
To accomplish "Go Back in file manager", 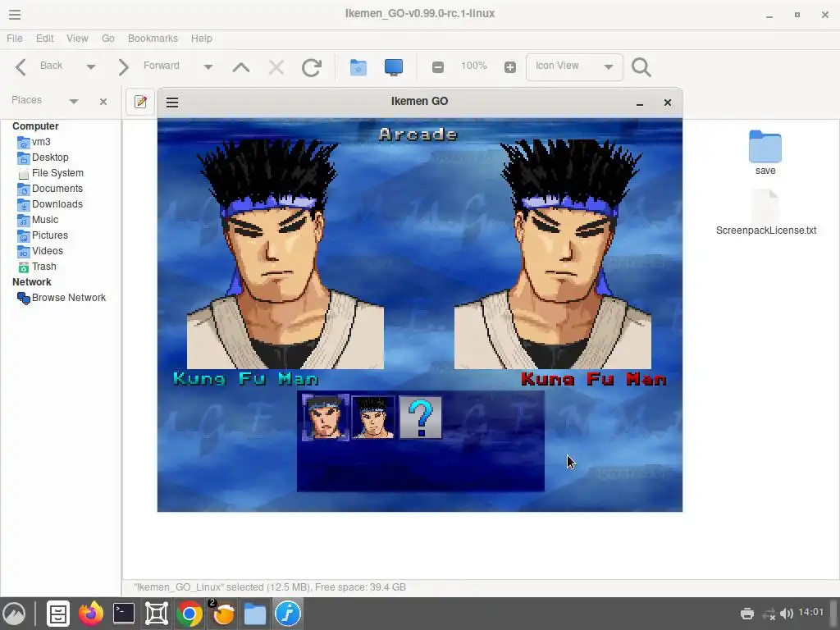I will tap(39, 66).
